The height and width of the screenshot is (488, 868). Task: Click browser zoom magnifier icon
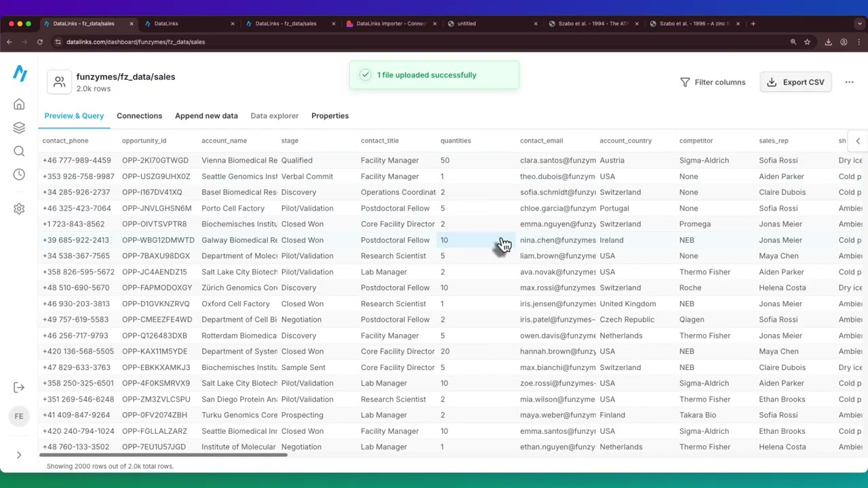click(x=793, y=42)
